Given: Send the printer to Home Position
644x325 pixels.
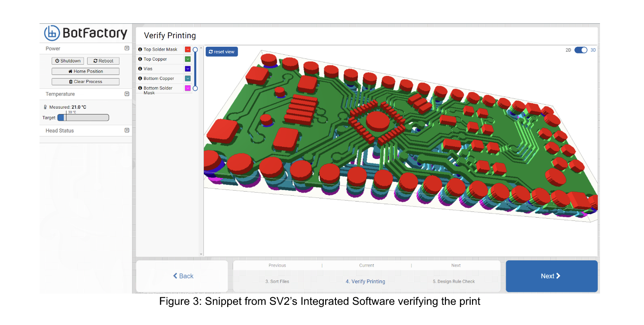Looking at the screenshot, I should click(85, 71).
